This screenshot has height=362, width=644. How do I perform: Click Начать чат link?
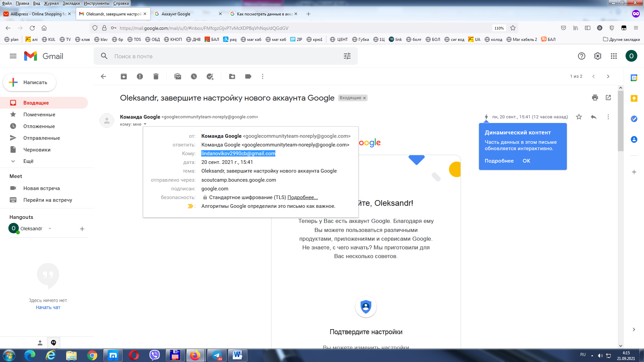click(x=48, y=307)
